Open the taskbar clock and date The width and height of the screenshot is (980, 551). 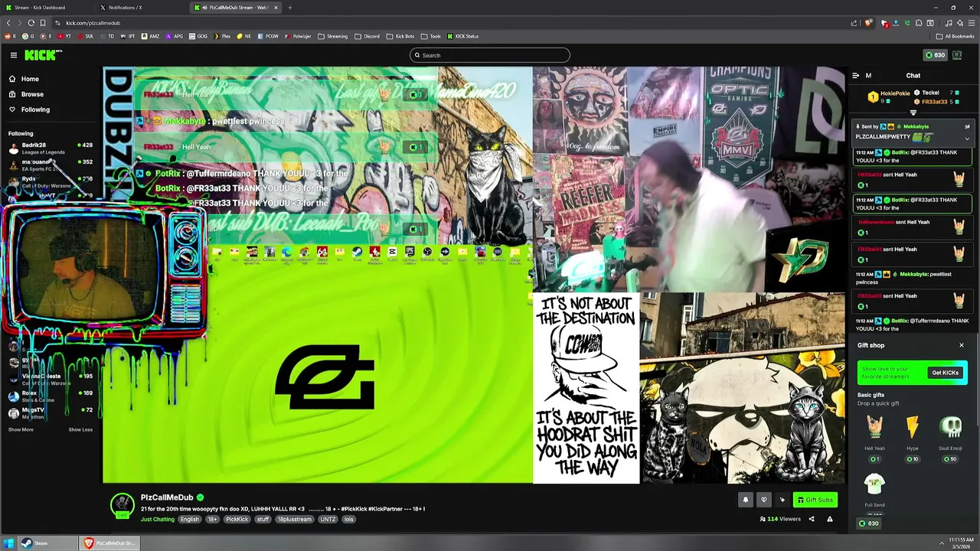pos(961,543)
